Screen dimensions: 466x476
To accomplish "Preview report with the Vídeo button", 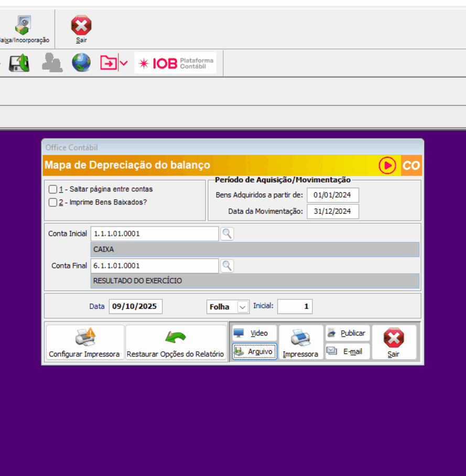I will coord(254,333).
